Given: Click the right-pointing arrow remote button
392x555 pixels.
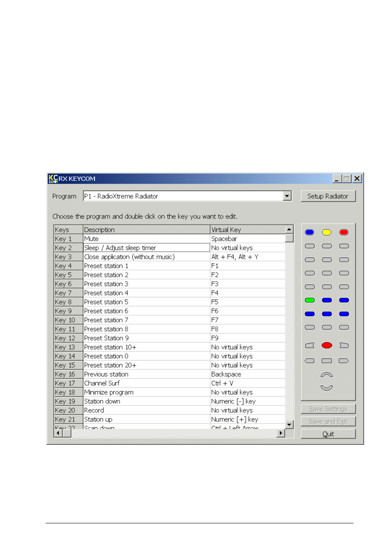Looking at the screenshot, I should pos(344,361).
